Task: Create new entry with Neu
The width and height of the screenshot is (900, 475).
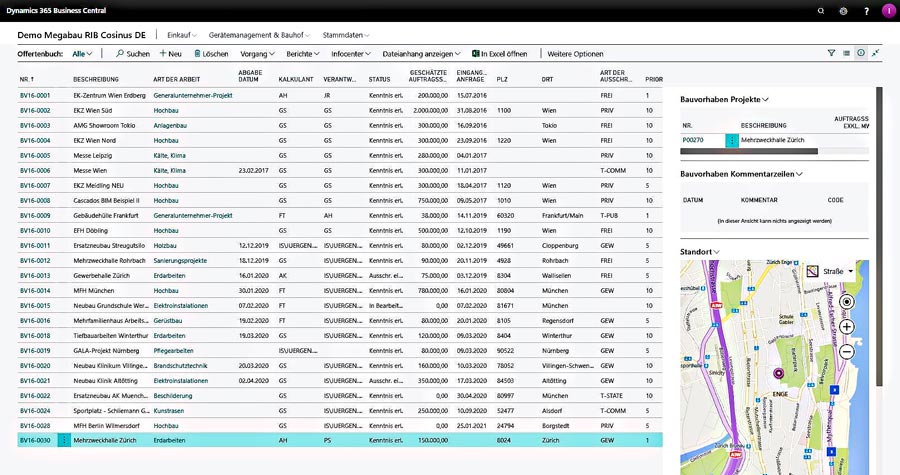Action: [x=170, y=53]
